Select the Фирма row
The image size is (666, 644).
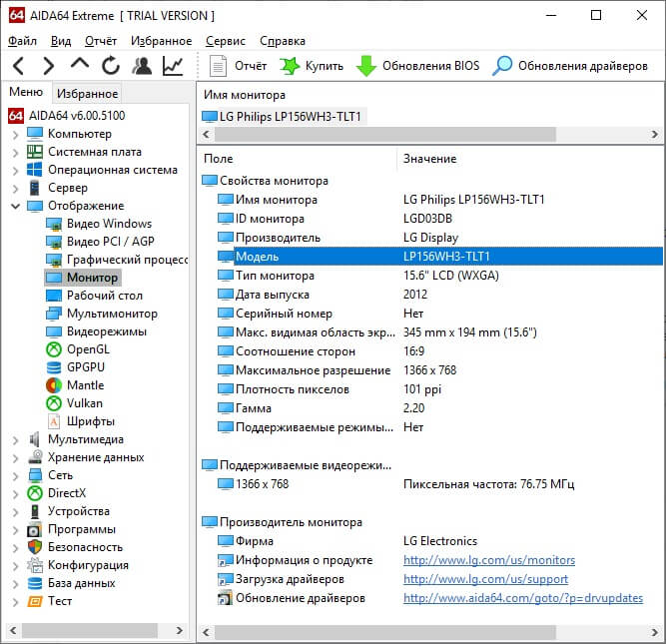click(438, 541)
